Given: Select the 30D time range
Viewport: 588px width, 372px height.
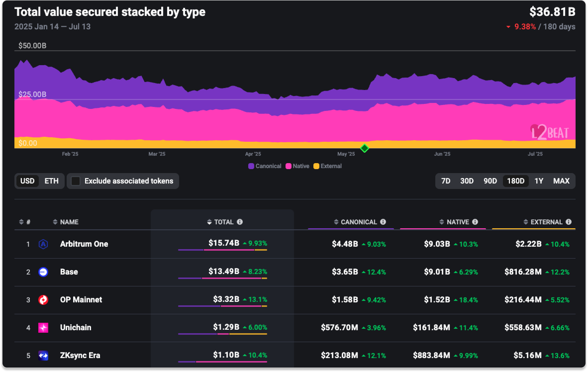Looking at the screenshot, I should pyautogui.click(x=467, y=181).
